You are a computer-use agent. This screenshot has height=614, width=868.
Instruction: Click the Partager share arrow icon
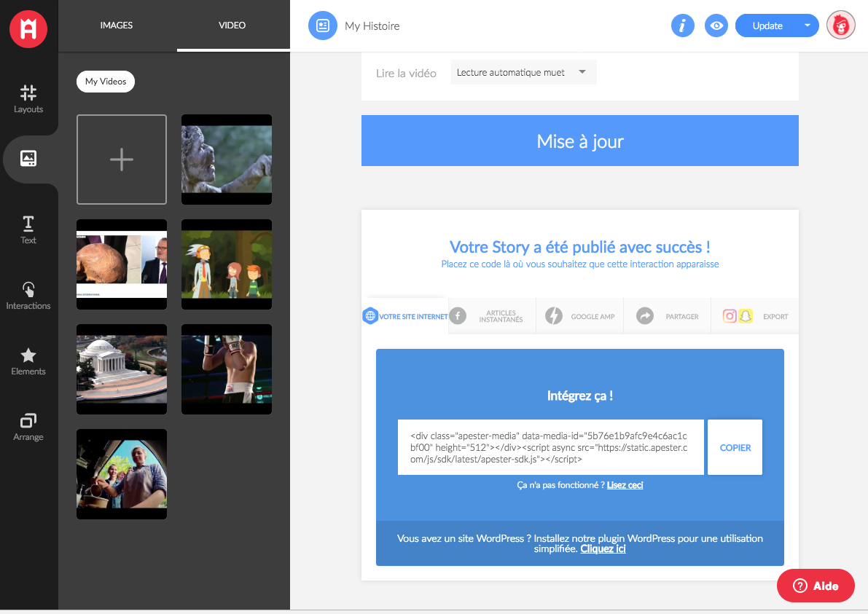[645, 316]
